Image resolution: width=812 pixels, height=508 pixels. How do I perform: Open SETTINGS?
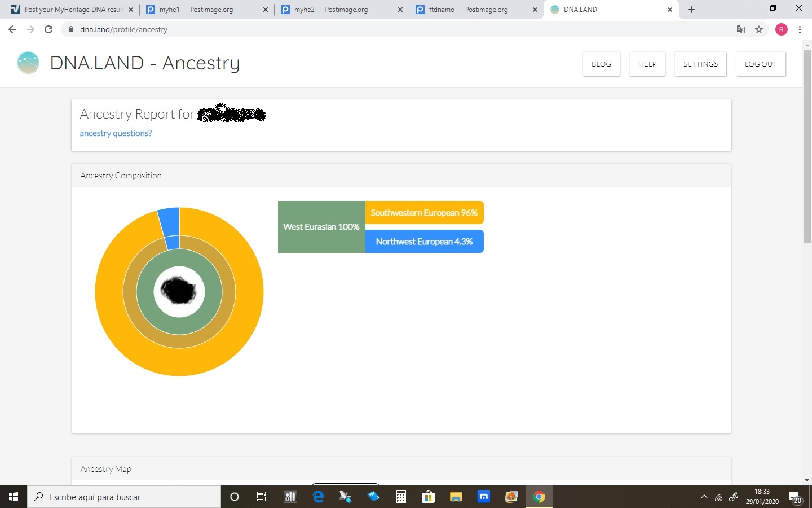coord(700,64)
